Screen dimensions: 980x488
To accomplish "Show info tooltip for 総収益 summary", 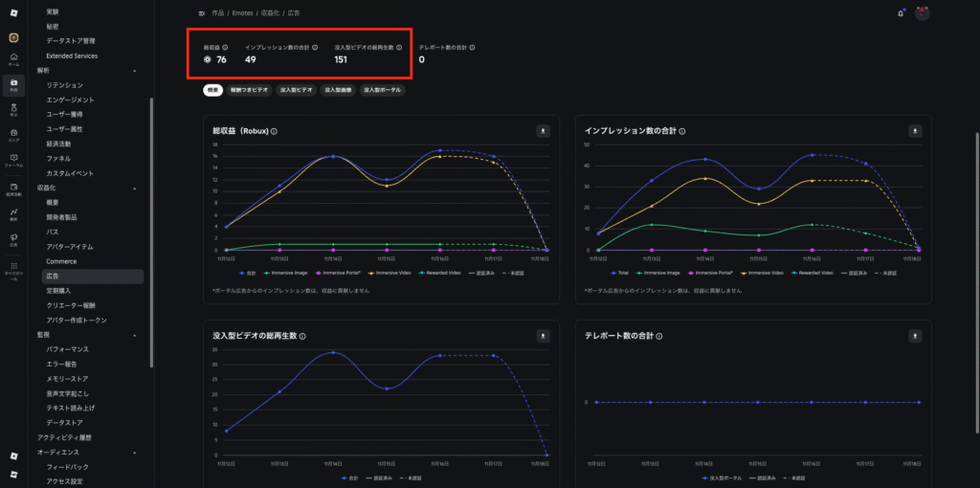I will tap(225, 47).
